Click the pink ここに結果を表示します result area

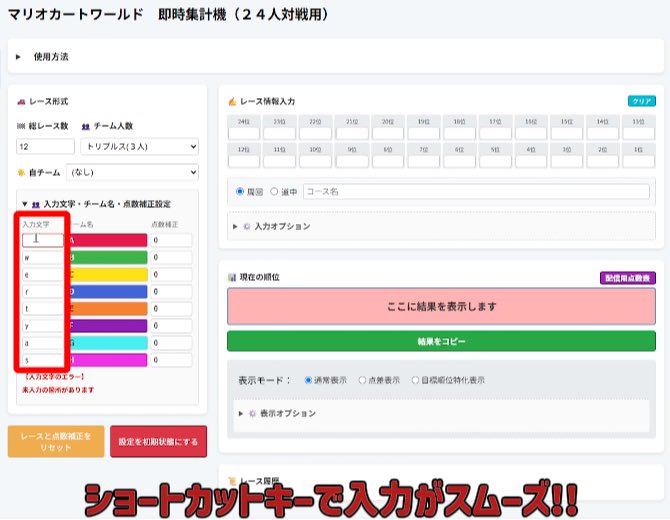(441, 306)
